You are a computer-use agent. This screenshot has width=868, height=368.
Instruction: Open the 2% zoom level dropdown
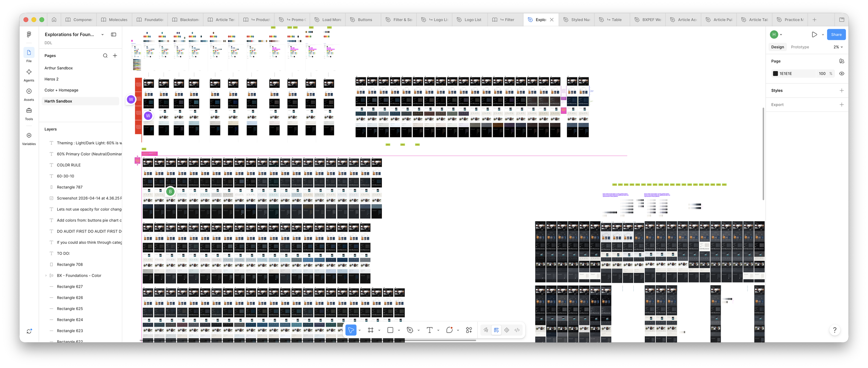pos(838,47)
